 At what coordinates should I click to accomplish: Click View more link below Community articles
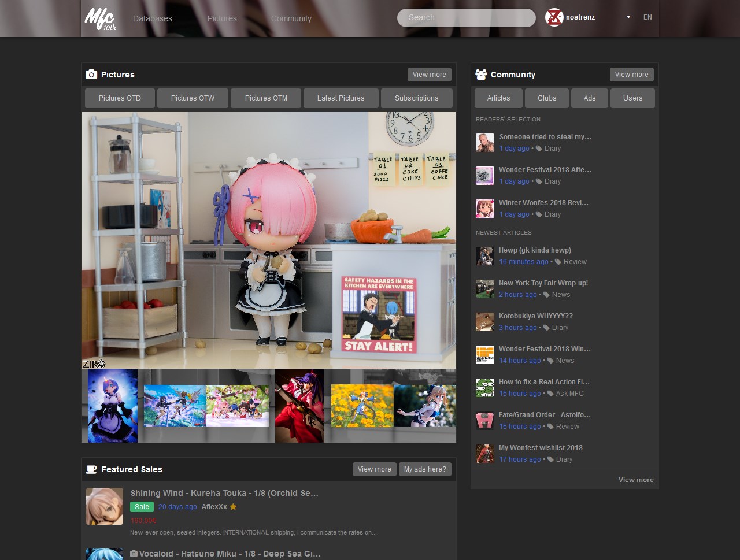click(x=636, y=480)
